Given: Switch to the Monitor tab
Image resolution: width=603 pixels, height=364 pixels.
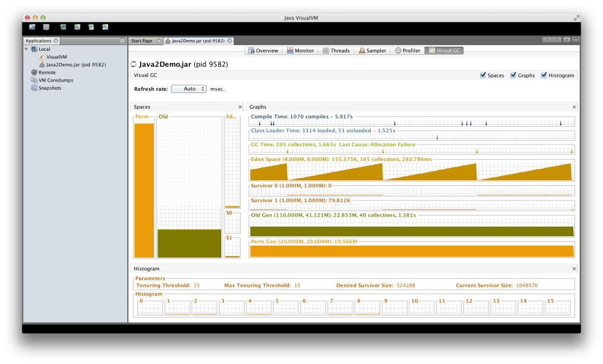Looking at the screenshot, I should [x=300, y=51].
